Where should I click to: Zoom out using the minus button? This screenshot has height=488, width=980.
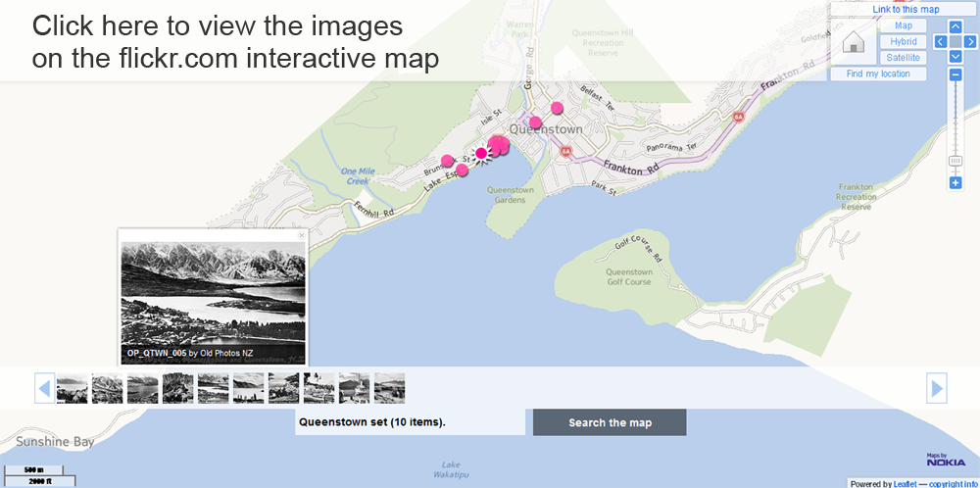[x=955, y=74]
